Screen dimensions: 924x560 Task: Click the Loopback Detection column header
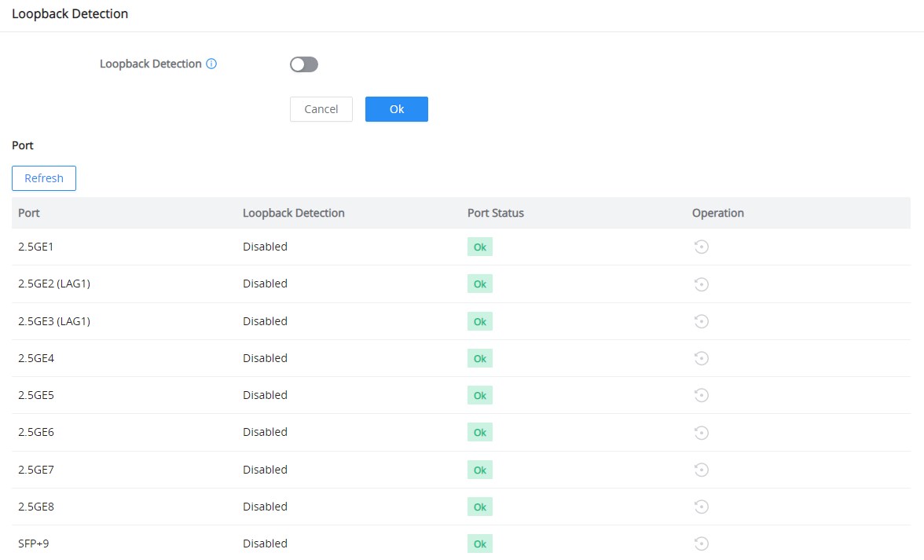coord(294,213)
